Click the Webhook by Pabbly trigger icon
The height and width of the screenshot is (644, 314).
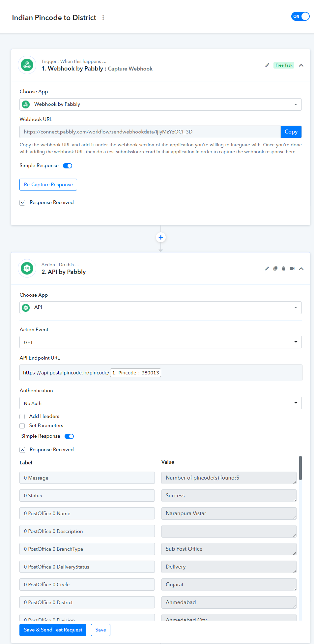[x=27, y=65]
